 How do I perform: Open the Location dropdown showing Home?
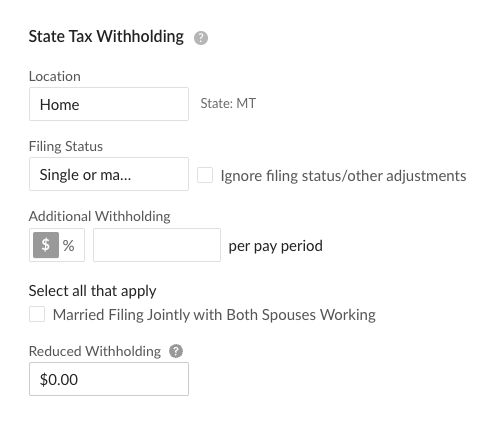(x=109, y=104)
